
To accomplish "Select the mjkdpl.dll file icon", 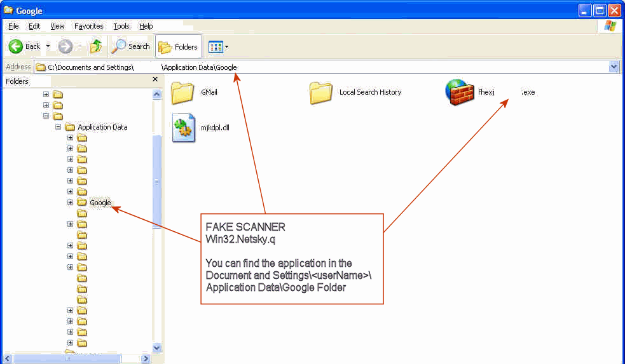I will coord(184,128).
